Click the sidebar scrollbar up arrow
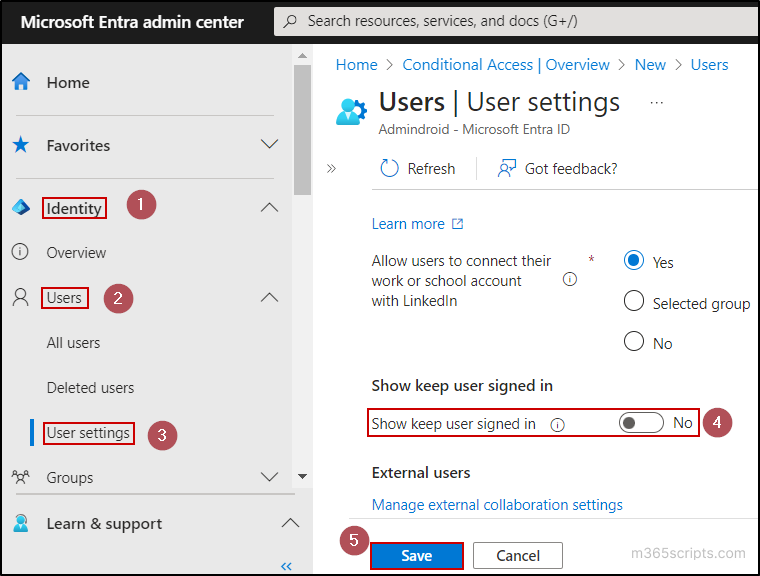The height and width of the screenshot is (576, 760). tap(302, 55)
